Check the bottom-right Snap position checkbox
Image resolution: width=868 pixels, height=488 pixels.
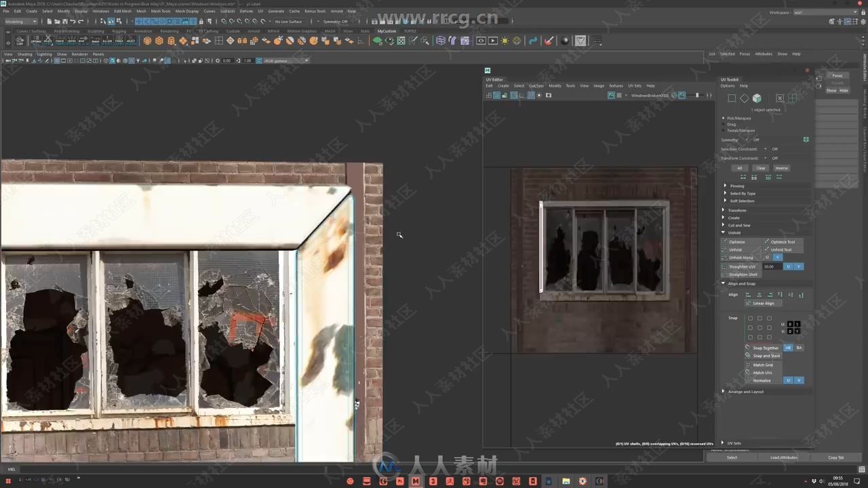click(769, 337)
